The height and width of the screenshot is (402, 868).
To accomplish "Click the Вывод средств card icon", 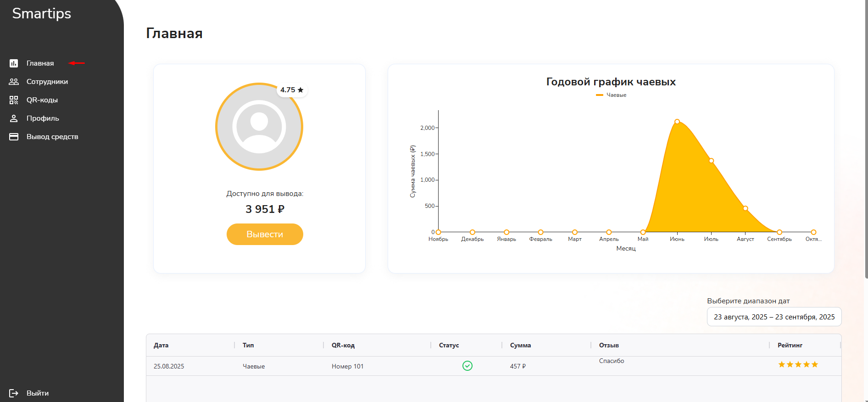I will coord(14,137).
